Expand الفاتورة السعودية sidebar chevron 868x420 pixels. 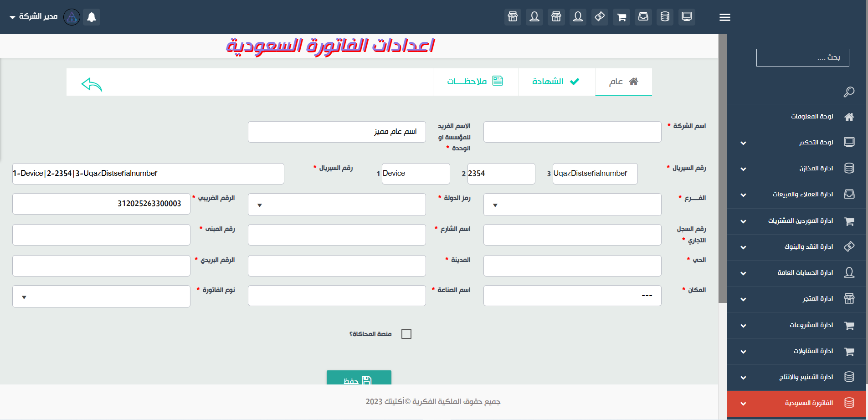click(x=743, y=404)
